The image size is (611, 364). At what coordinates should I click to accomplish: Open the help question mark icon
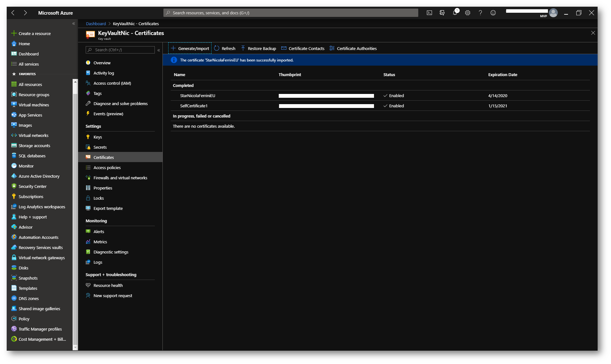pos(480,13)
